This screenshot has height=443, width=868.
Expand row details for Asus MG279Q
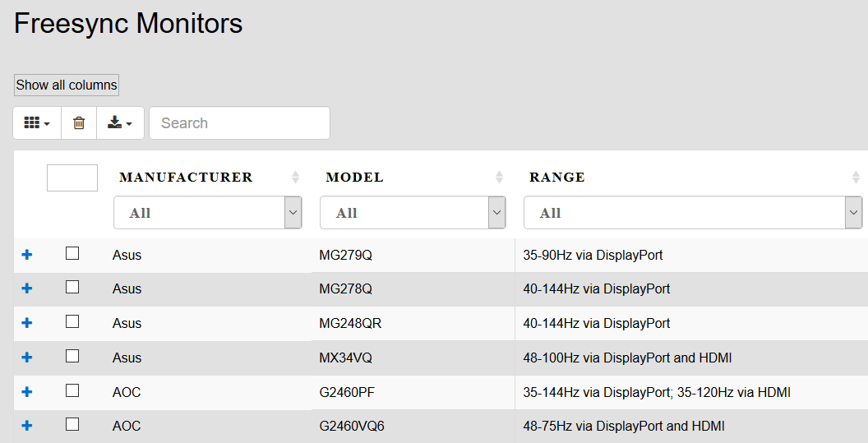(x=26, y=255)
